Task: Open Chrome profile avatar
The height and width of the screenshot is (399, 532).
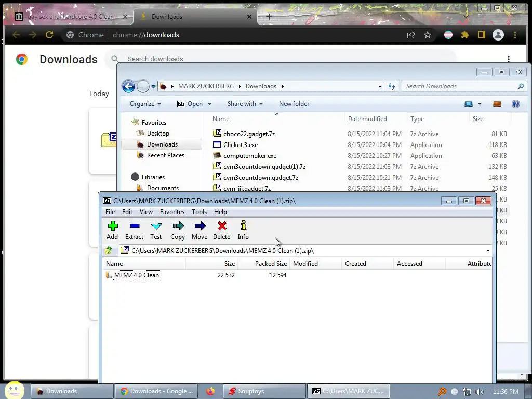Action: click(x=498, y=35)
